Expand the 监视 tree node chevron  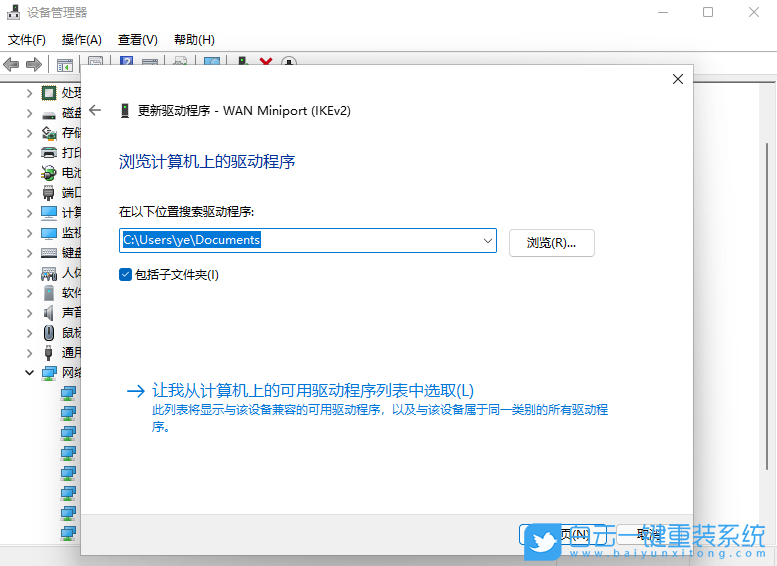point(29,233)
